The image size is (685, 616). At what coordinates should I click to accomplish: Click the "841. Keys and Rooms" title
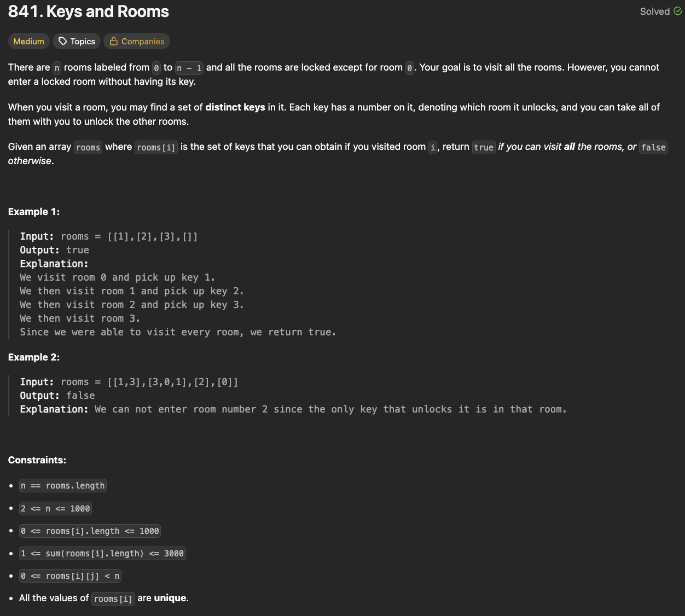[89, 11]
